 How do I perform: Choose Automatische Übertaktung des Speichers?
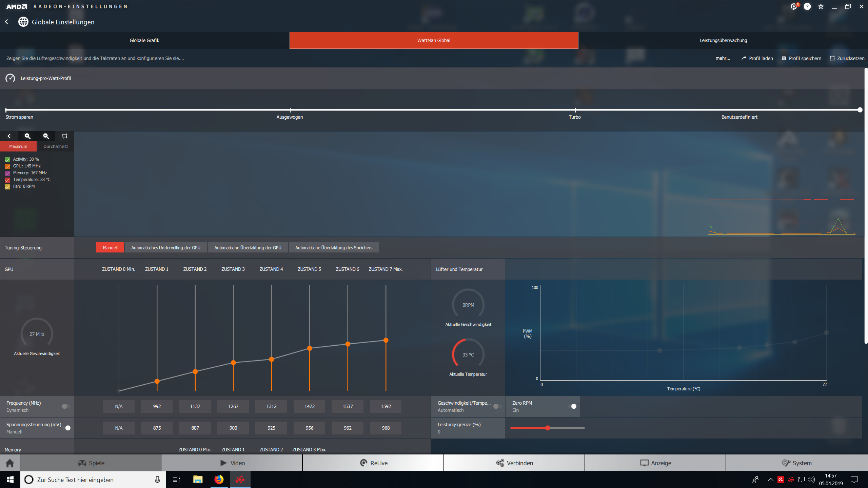(x=334, y=247)
